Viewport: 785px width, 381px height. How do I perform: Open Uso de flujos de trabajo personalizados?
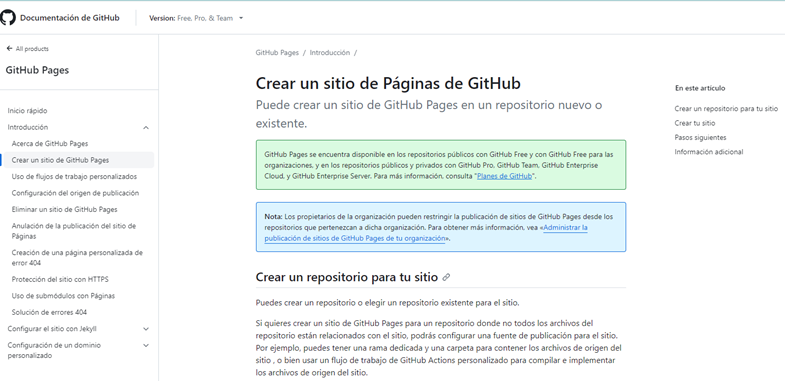[74, 177]
